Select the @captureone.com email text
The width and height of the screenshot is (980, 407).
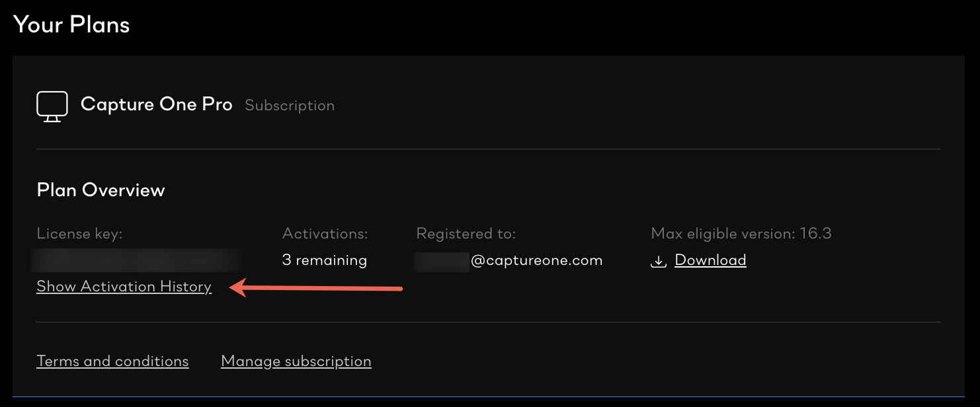[537, 260]
